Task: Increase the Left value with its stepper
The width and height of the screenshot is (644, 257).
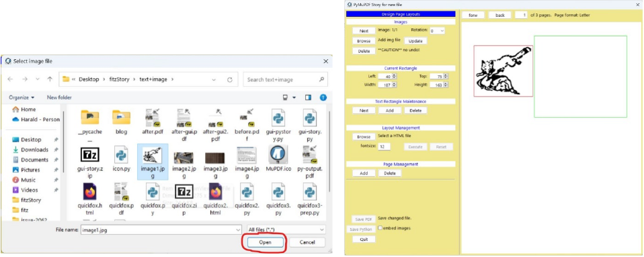Action: point(395,75)
